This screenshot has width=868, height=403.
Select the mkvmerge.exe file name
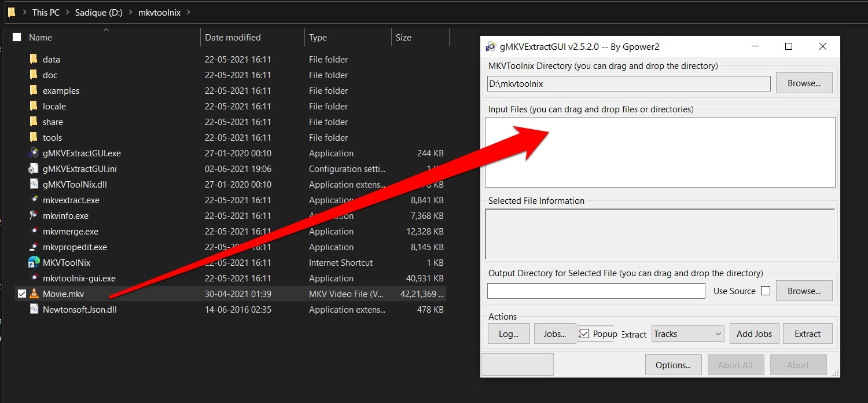point(71,231)
